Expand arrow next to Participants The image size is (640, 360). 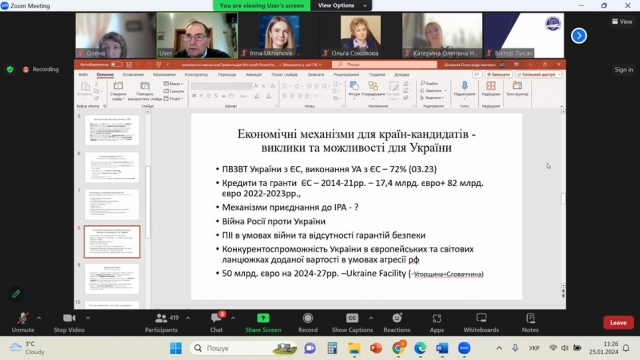(188, 318)
